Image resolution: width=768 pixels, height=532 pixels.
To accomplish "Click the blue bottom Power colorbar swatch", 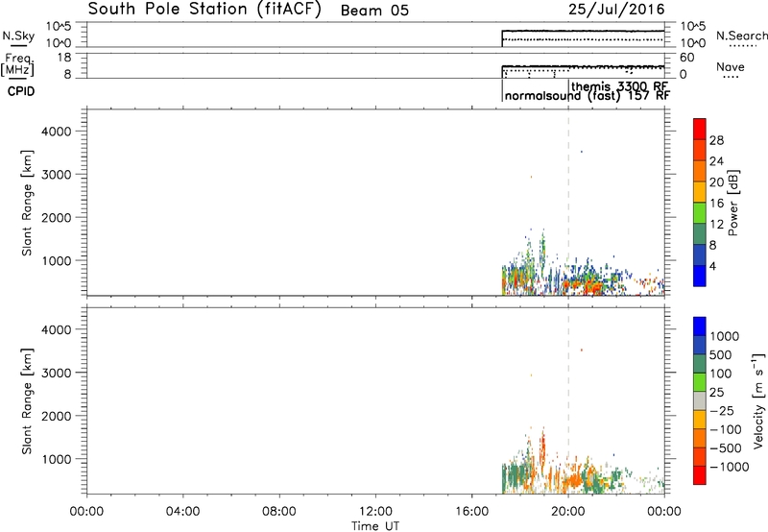I will coord(700,276).
